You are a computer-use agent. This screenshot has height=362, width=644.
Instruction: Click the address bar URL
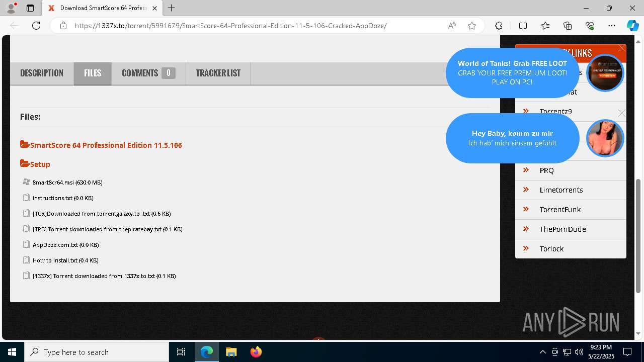pos(230,26)
